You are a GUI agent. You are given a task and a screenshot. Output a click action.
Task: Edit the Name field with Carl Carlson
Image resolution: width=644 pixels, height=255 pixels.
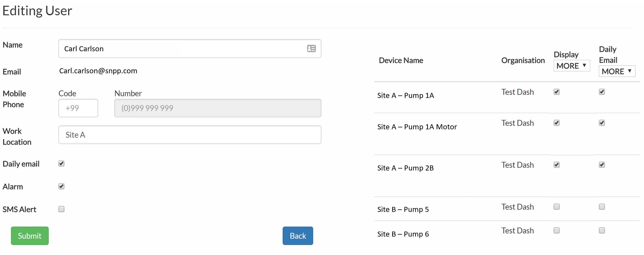(190, 49)
